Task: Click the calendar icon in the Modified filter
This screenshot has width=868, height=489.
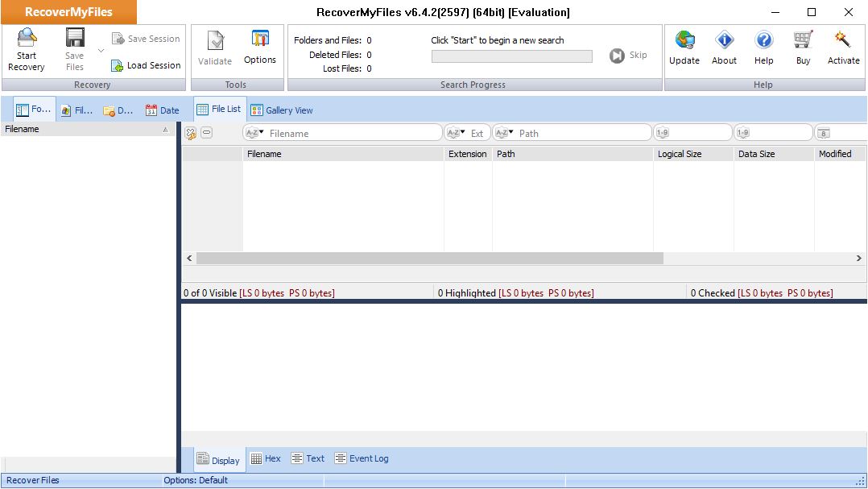Action: [824, 133]
